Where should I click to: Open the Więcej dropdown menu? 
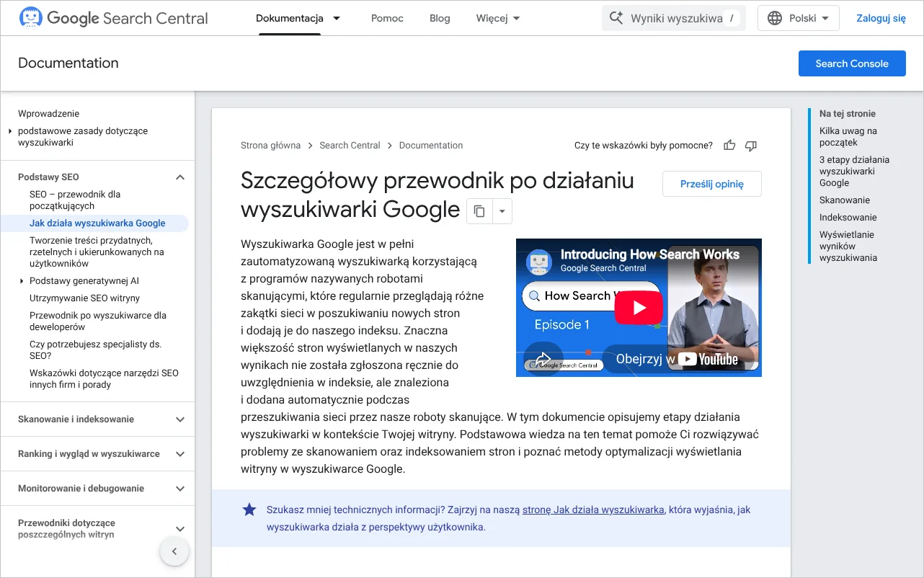(x=498, y=18)
